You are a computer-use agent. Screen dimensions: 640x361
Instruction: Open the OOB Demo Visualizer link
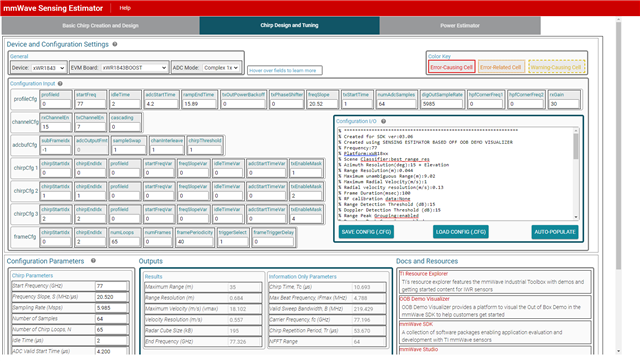pyautogui.click(x=424, y=299)
